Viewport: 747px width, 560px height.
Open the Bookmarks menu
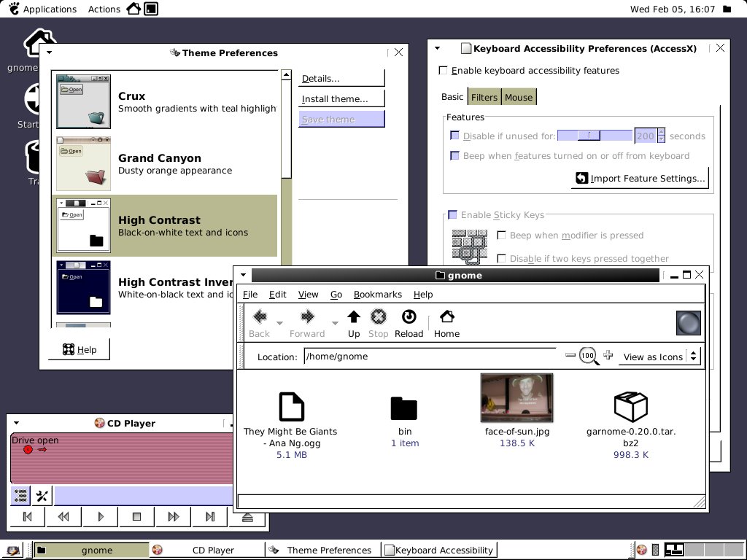tap(378, 295)
